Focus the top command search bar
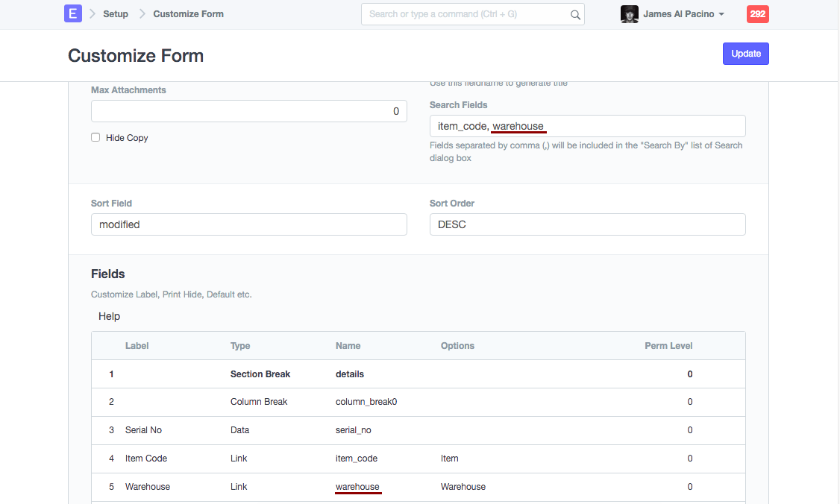840x504 pixels. click(x=464, y=14)
